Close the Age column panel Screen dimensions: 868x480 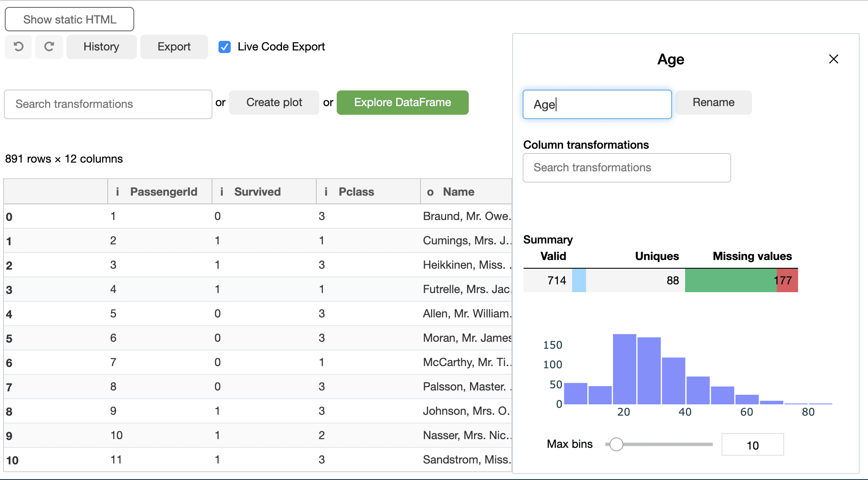(833, 59)
